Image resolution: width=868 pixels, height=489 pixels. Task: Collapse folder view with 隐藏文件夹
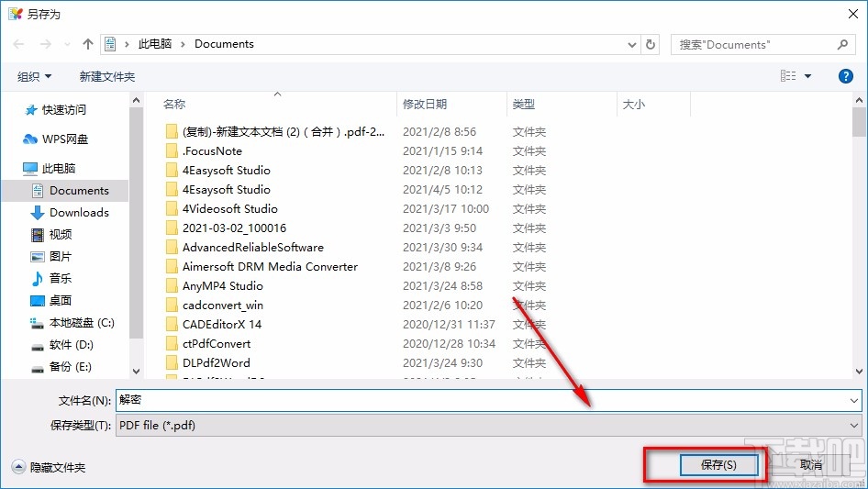49,467
